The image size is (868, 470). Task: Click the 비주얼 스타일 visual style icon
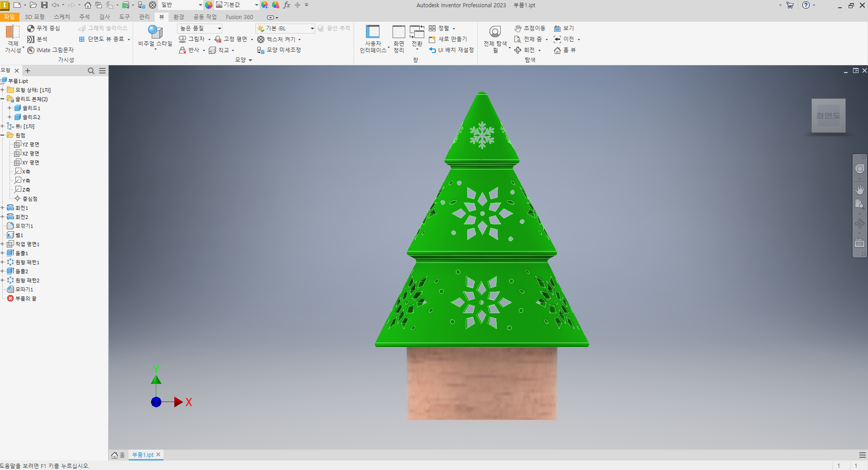(x=155, y=32)
